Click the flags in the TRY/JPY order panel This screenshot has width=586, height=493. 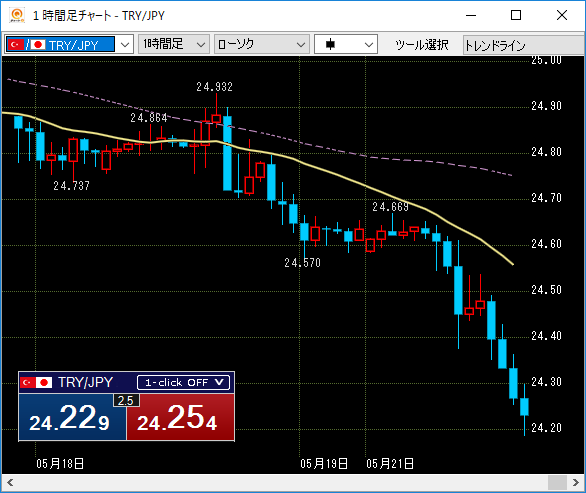click(36, 382)
